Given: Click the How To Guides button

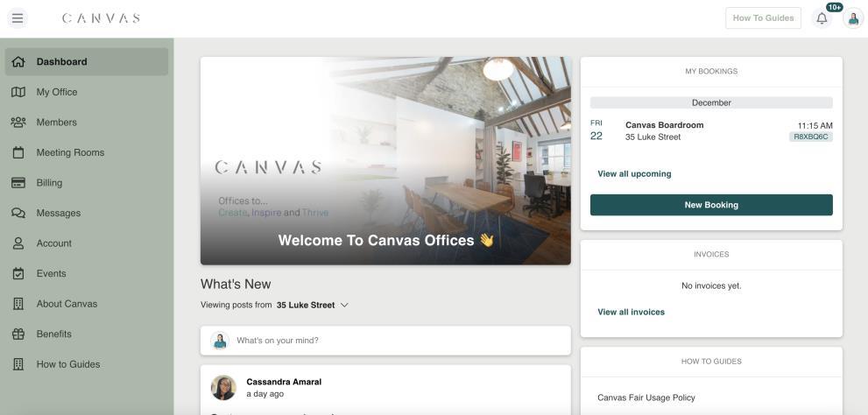Looking at the screenshot, I should point(763,18).
